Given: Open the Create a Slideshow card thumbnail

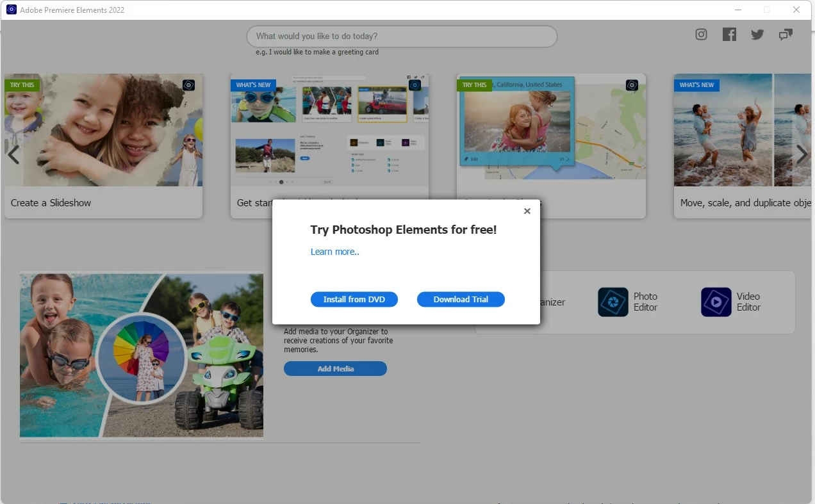Looking at the screenshot, I should pos(104,130).
